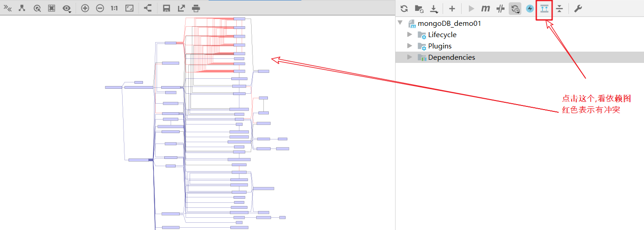Click the Maven module icon beside mongoDB_demo01

pos(412,24)
